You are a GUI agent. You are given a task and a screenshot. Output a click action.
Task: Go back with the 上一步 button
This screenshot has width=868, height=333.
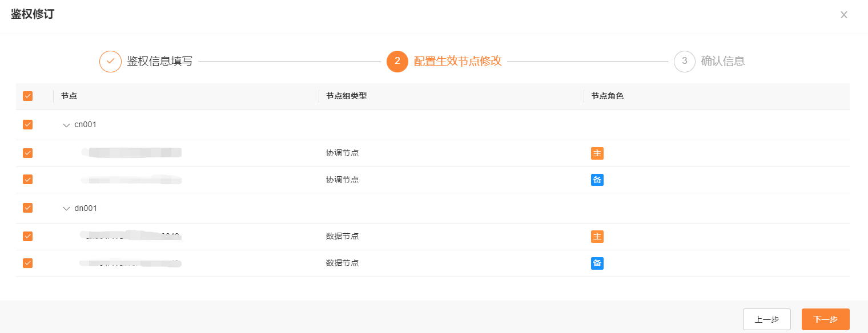[x=766, y=319]
